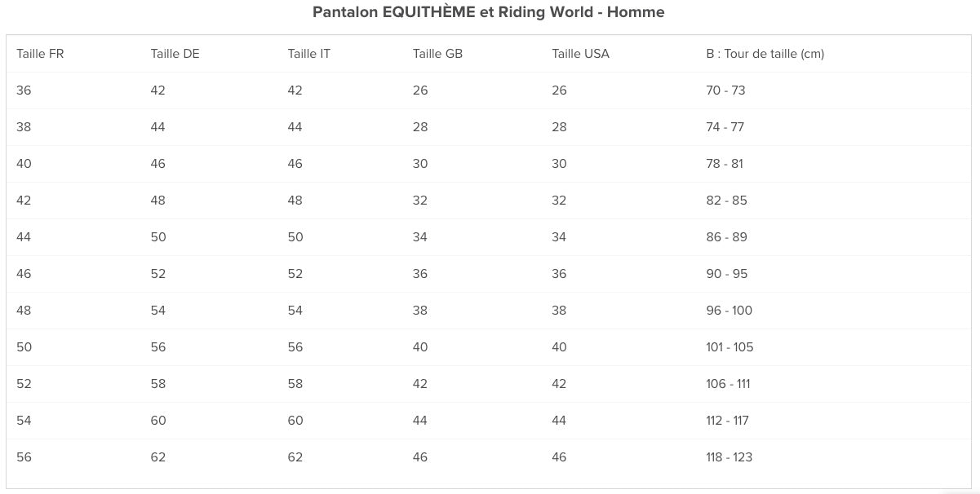Select the "118 - 123" waist measurement cell

point(729,457)
